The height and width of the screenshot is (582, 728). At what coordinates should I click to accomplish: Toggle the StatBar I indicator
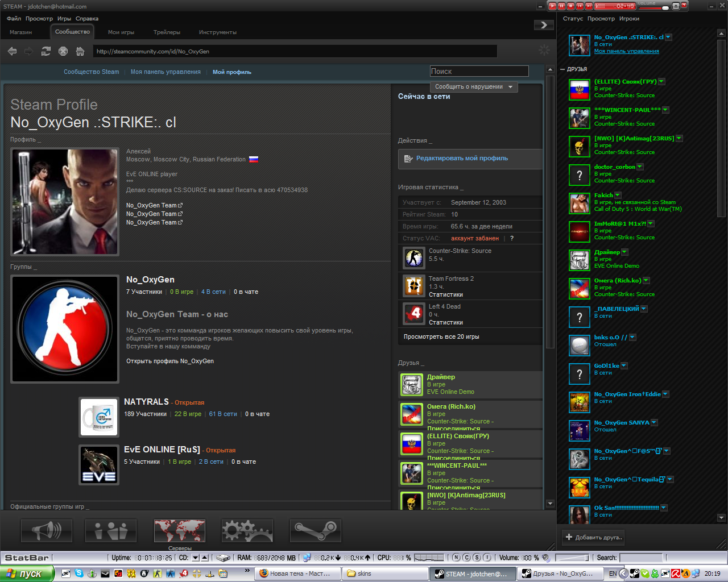point(487,558)
